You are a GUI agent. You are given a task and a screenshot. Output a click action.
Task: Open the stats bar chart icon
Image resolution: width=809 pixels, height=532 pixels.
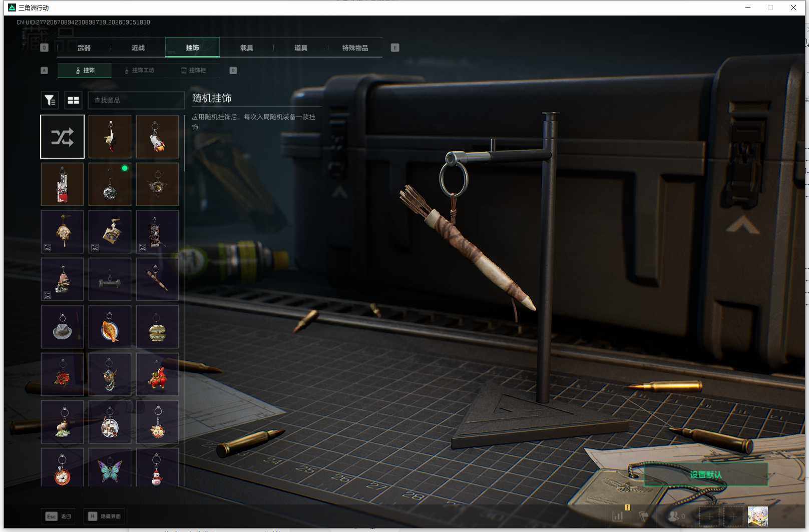coord(618,516)
